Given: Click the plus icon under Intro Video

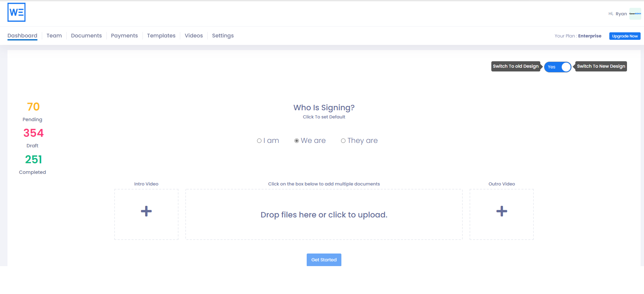Looking at the screenshot, I should click(146, 211).
